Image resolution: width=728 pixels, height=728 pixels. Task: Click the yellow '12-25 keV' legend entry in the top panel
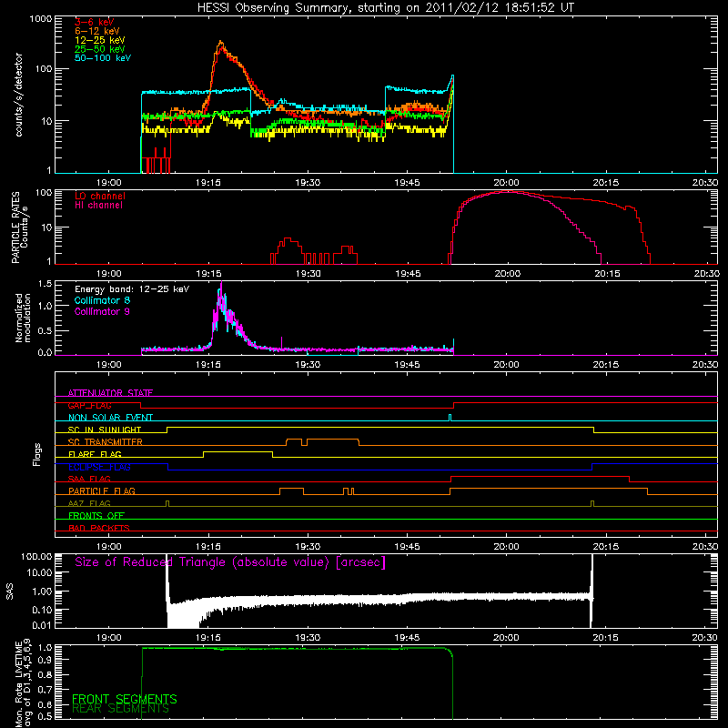pyautogui.click(x=100, y=40)
